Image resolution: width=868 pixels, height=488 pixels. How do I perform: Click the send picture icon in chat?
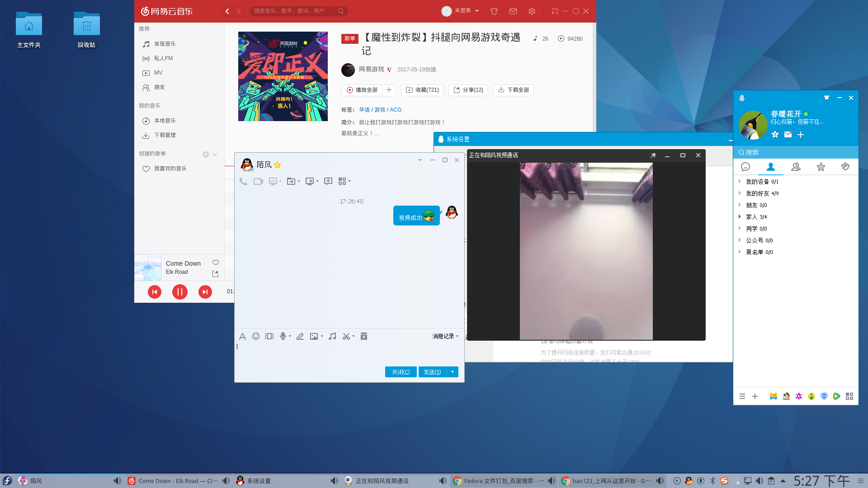point(314,336)
